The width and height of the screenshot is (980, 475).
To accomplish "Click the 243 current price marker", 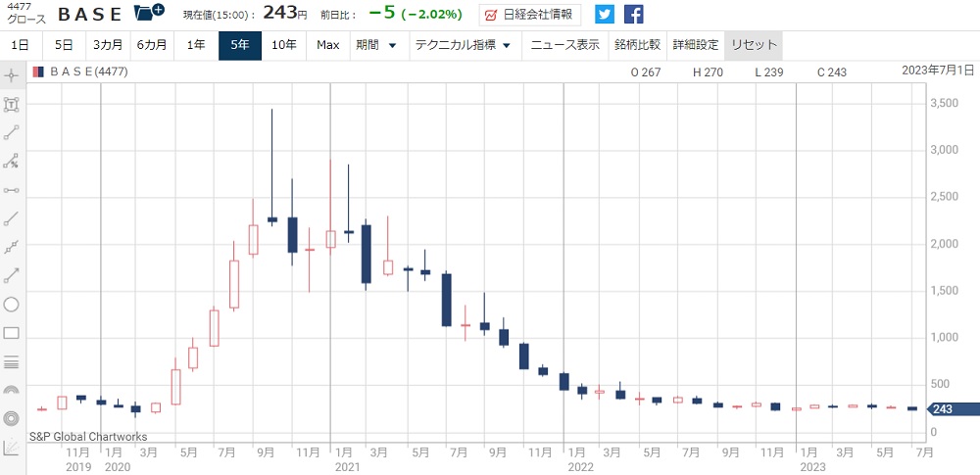I will (x=954, y=409).
